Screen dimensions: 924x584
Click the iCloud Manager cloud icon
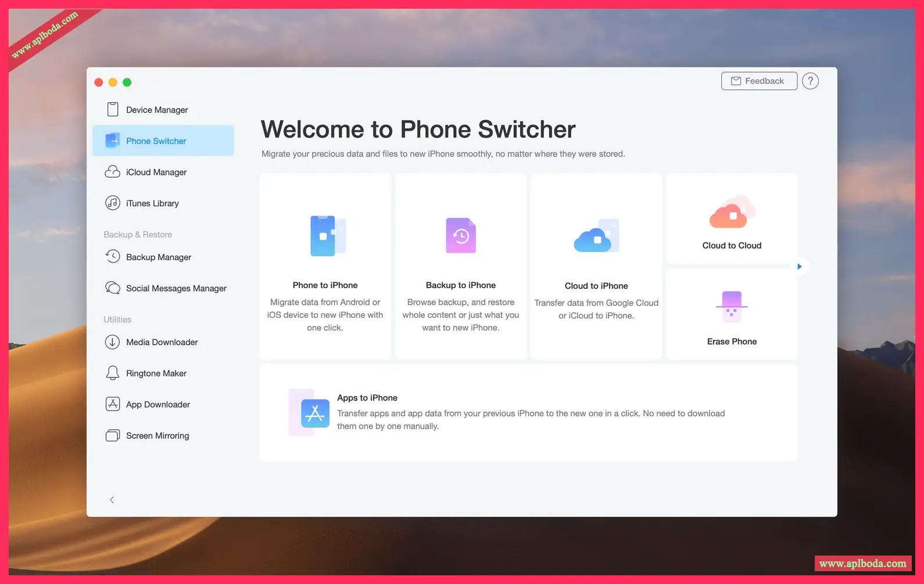tap(112, 172)
